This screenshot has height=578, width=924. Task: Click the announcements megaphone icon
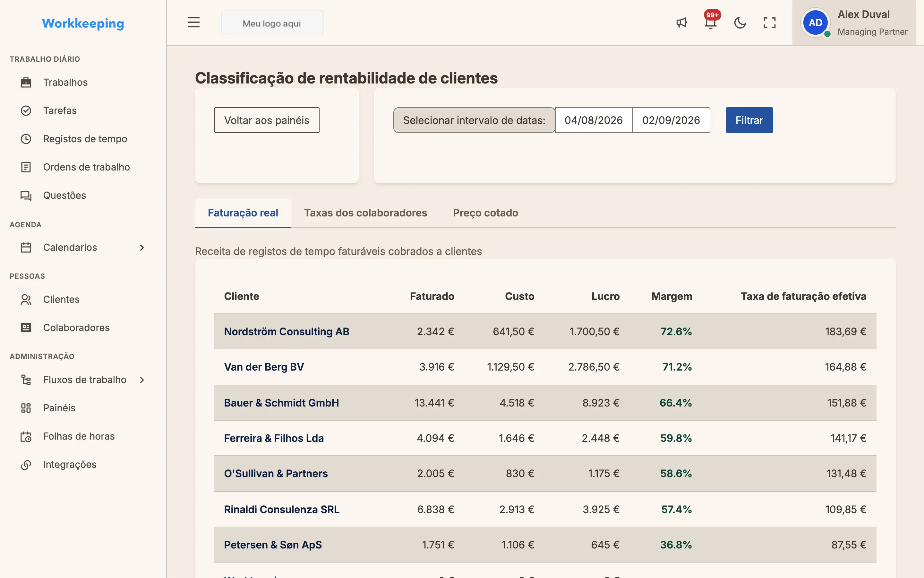pyautogui.click(x=681, y=22)
